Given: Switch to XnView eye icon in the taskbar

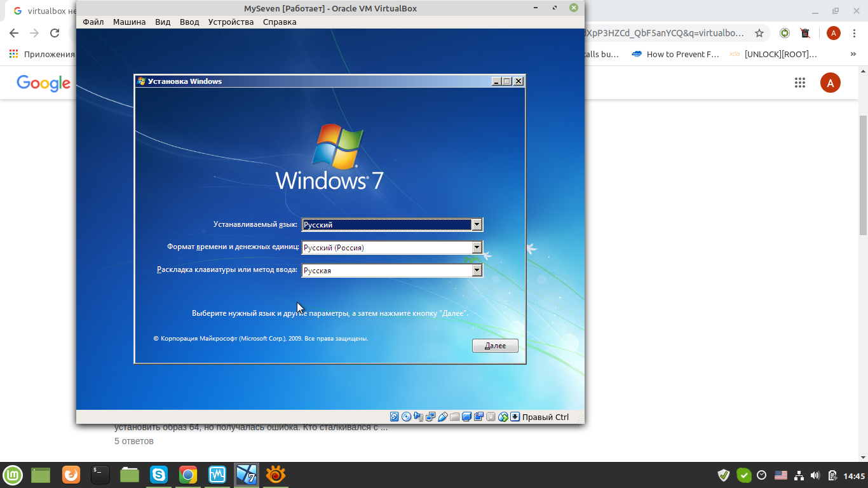Looking at the screenshot, I should (x=276, y=475).
